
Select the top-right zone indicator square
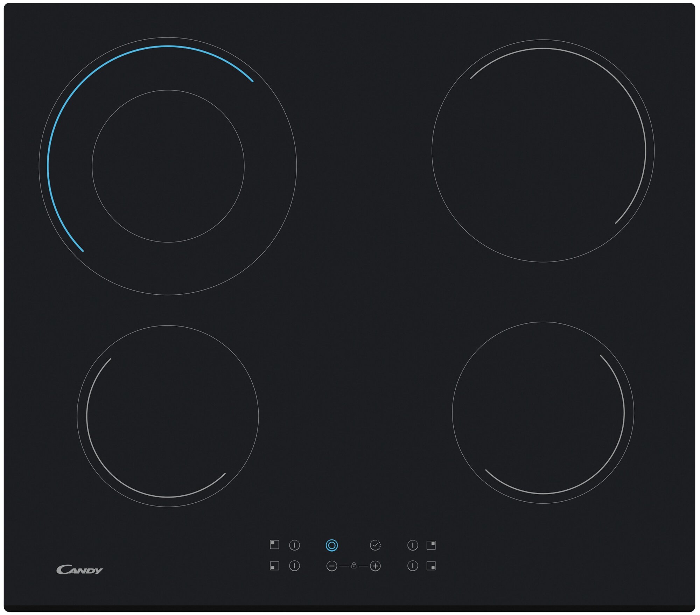pos(431,545)
